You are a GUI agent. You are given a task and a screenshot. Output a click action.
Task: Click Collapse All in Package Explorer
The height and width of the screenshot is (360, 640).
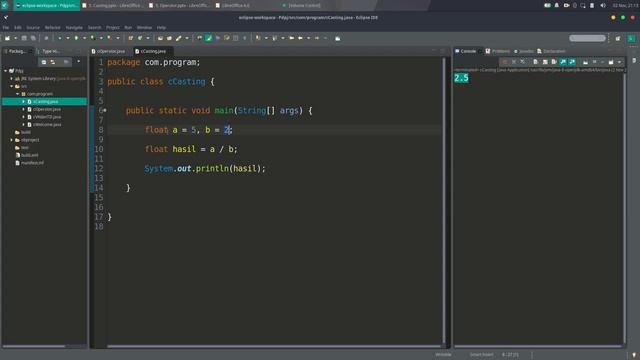click(x=44, y=62)
